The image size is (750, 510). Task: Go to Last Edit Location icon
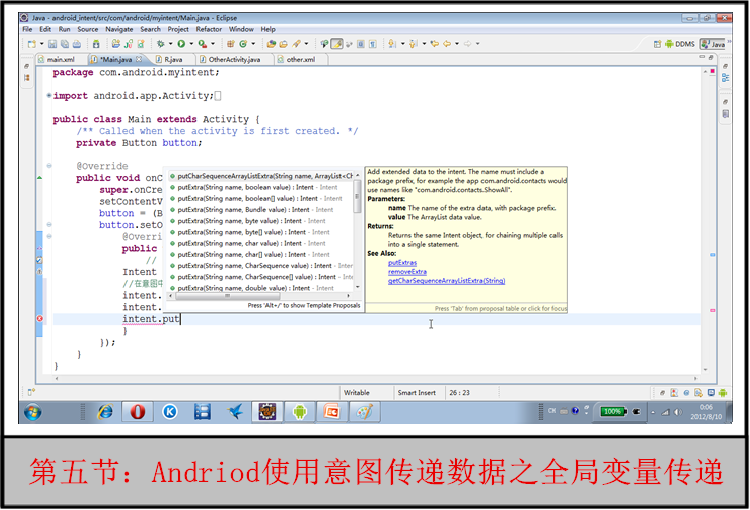pos(435,44)
